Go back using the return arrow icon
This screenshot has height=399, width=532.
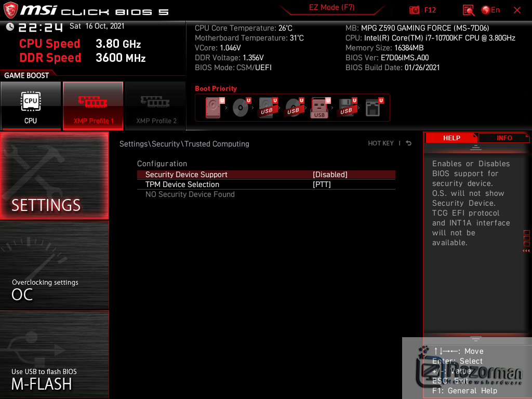[x=408, y=143]
